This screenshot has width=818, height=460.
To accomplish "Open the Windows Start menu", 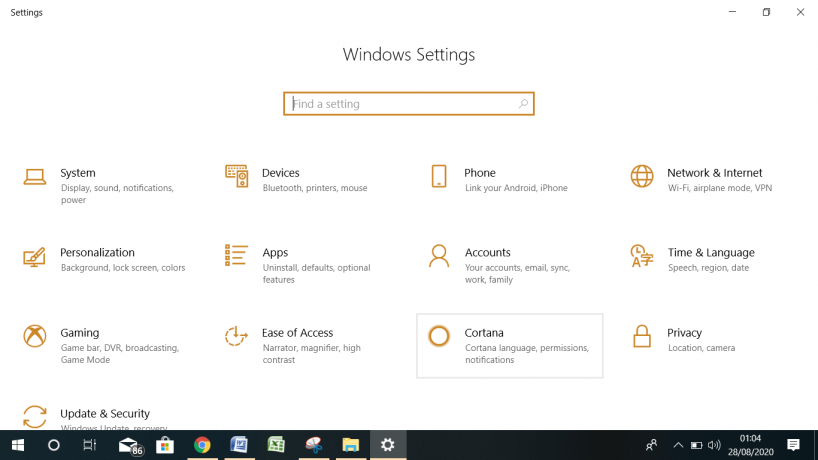I will point(17,445).
